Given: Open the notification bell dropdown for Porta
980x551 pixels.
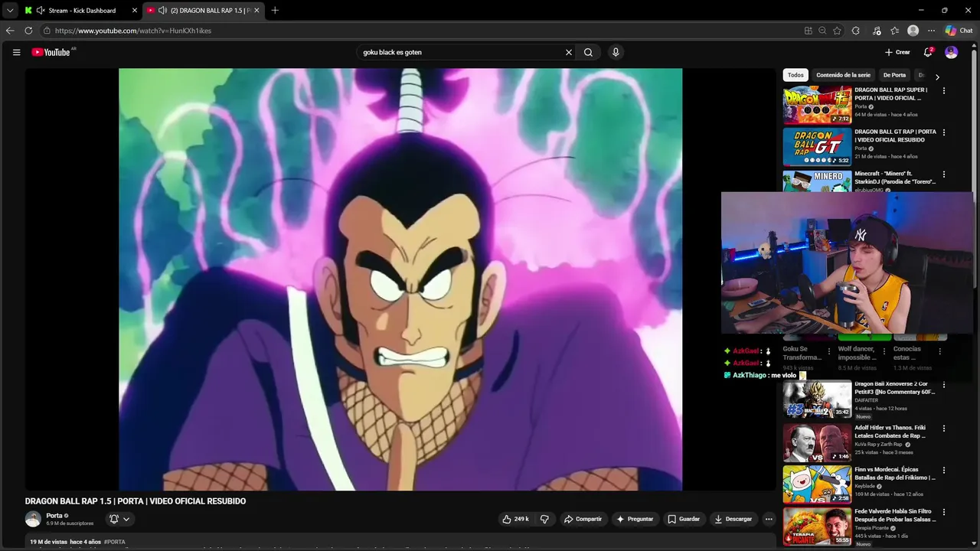Looking at the screenshot, I should pyautogui.click(x=119, y=519).
